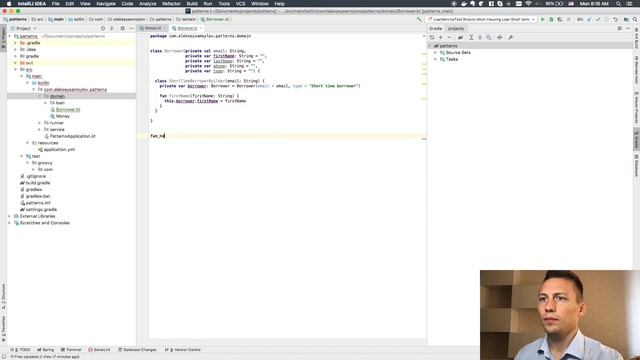This screenshot has height=360, width=640.
Task: Open Project panel settings gear
Action: pyautogui.click(x=122, y=29)
